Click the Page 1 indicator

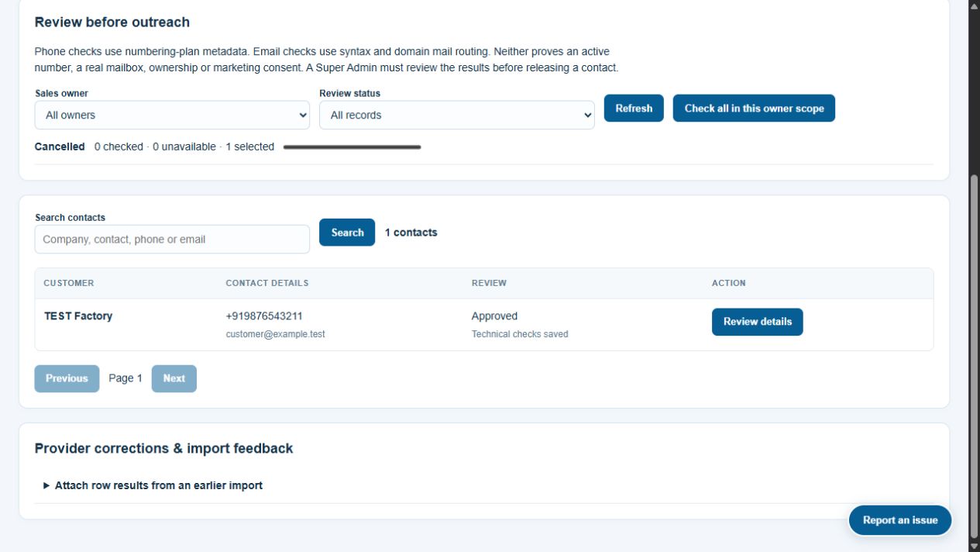pos(126,378)
